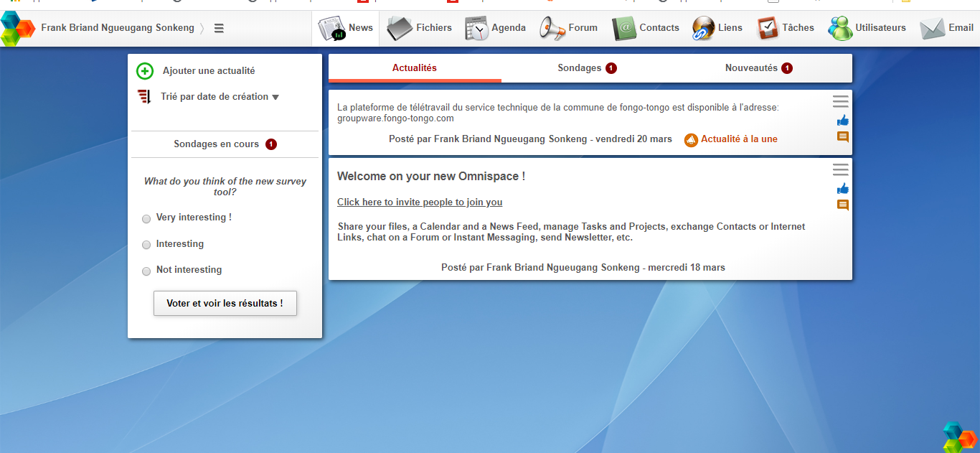980x453 pixels.
Task: Open the Agenda calendar icon
Action: click(x=476, y=28)
